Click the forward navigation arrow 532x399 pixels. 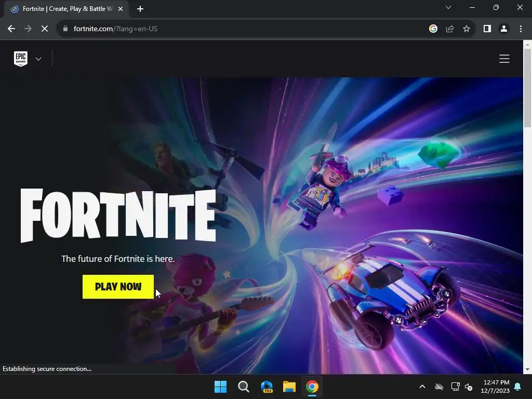pyautogui.click(x=28, y=29)
